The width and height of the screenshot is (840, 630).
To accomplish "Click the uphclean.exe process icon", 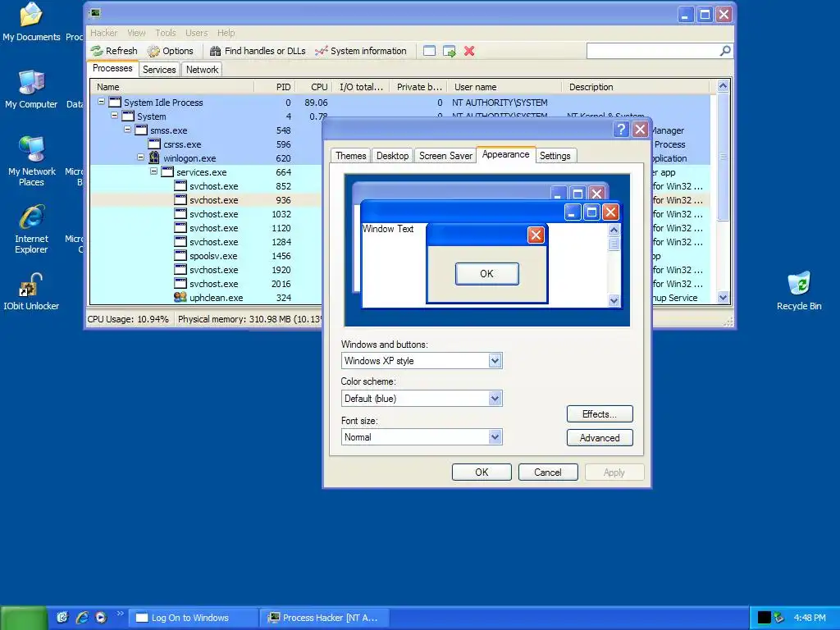I will 180,297.
